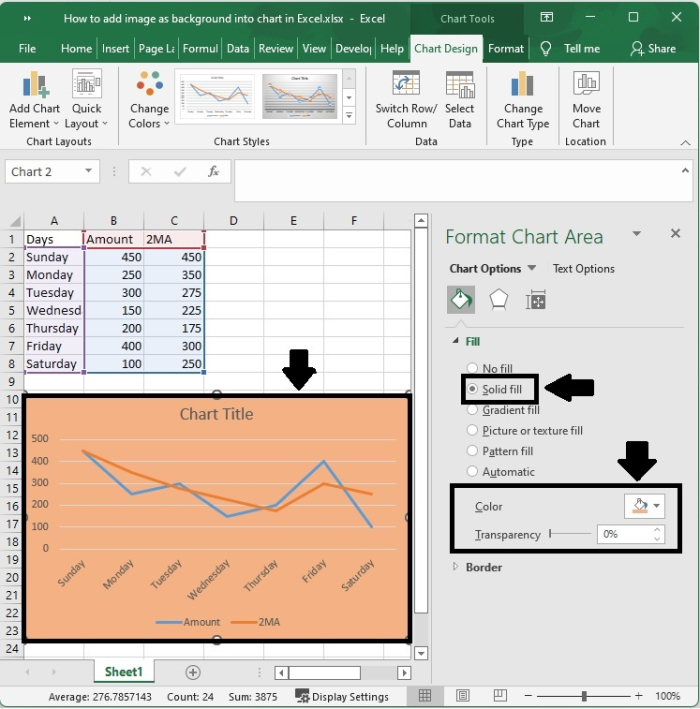Expand the Chart Styles gallery More arrow
The image size is (700, 709).
coord(349,116)
